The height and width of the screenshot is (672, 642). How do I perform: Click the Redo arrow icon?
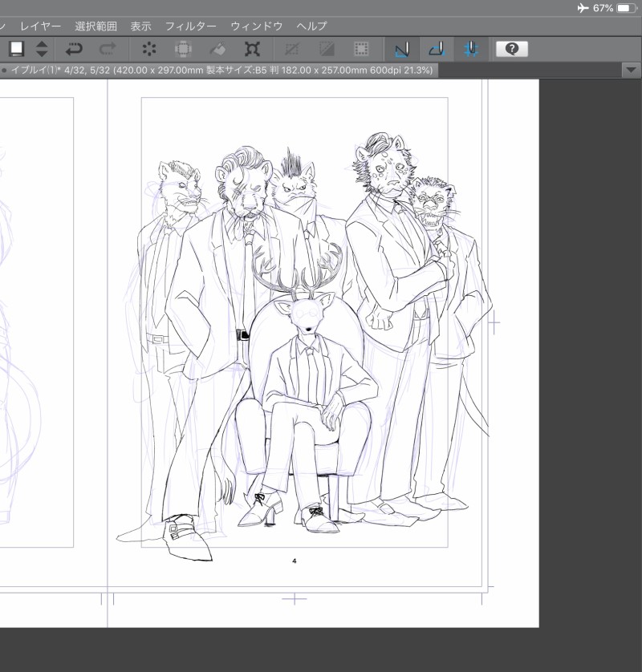pyautogui.click(x=108, y=49)
